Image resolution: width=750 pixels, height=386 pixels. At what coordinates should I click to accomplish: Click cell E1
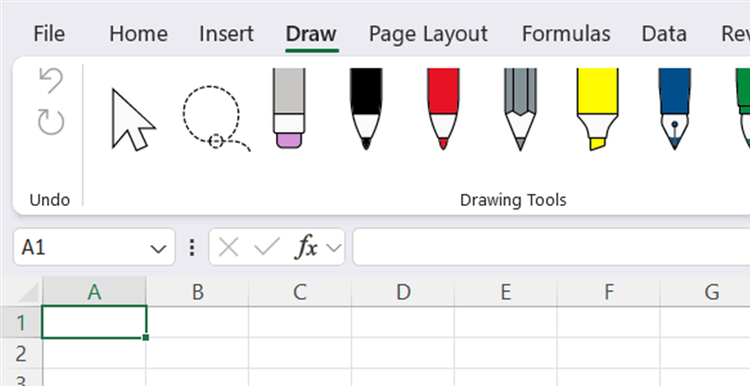(x=506, y=322)
